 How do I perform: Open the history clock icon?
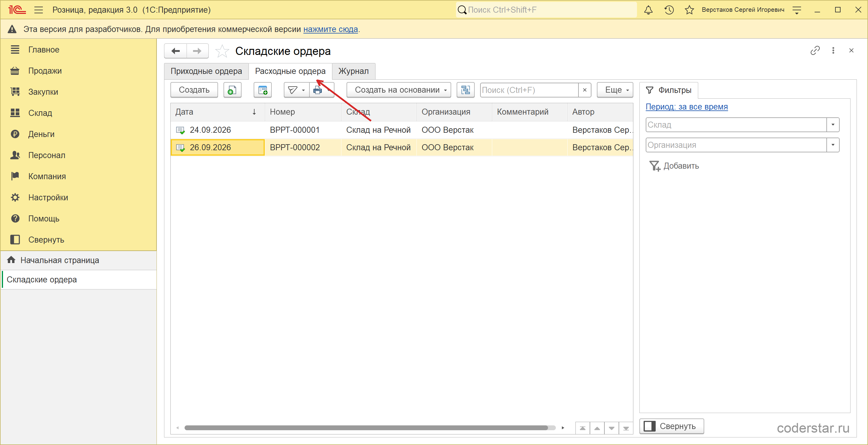click(669, 10)
